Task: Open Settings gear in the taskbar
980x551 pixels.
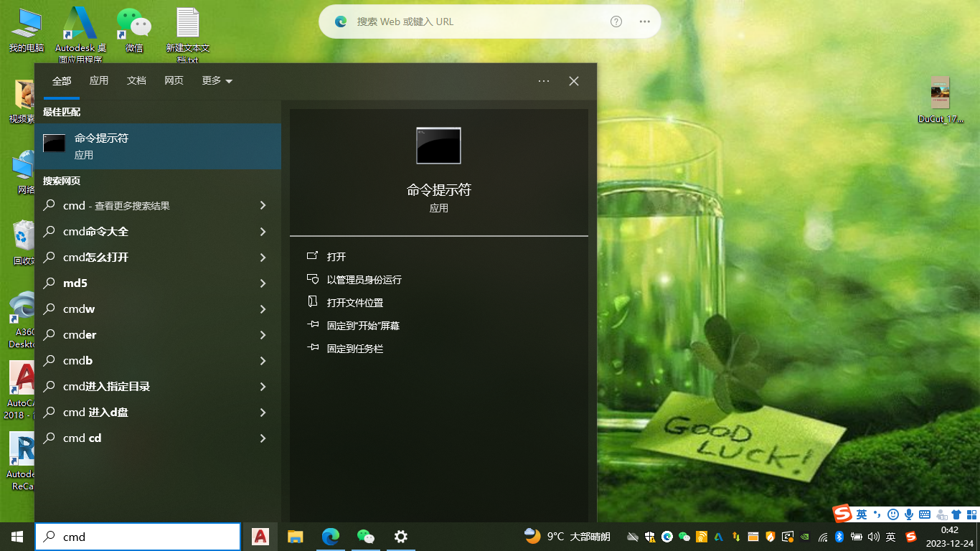Action: click(x=401, y=536)
